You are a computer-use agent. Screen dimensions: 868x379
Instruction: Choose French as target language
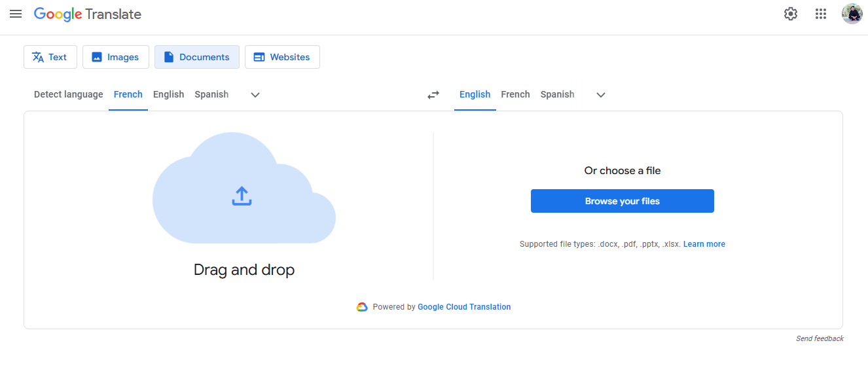[x=515, y=94]
